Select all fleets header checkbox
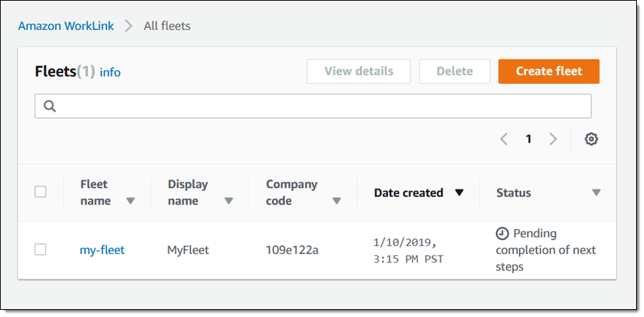Image resolution: width=644 pixels, height=317 pixels. point(41,192)
